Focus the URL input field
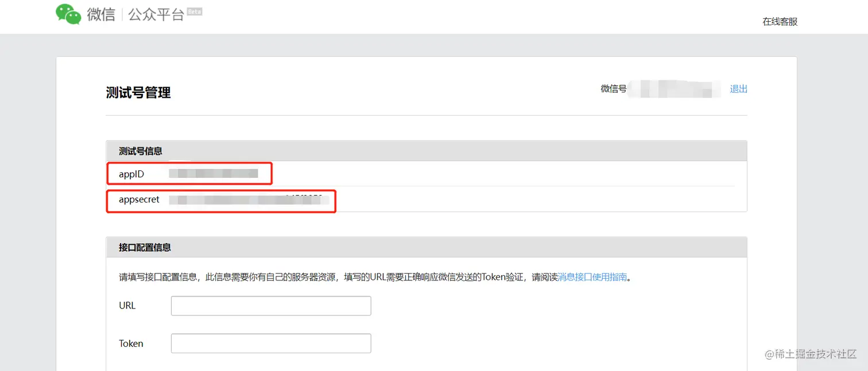The width and height of the screenshot is (868, 371). pos(271,306)
